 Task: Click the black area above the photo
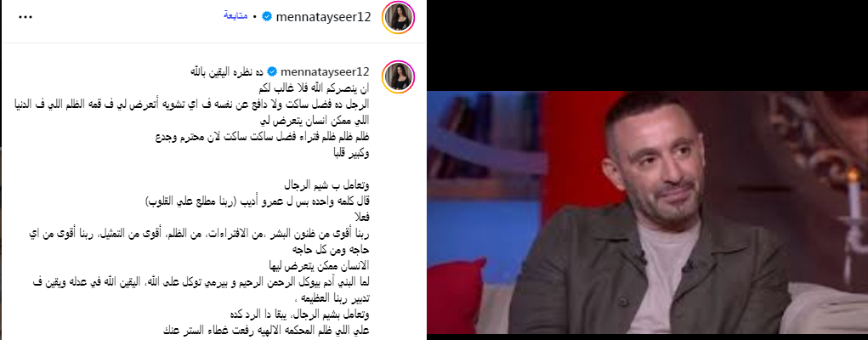[648, 45]
